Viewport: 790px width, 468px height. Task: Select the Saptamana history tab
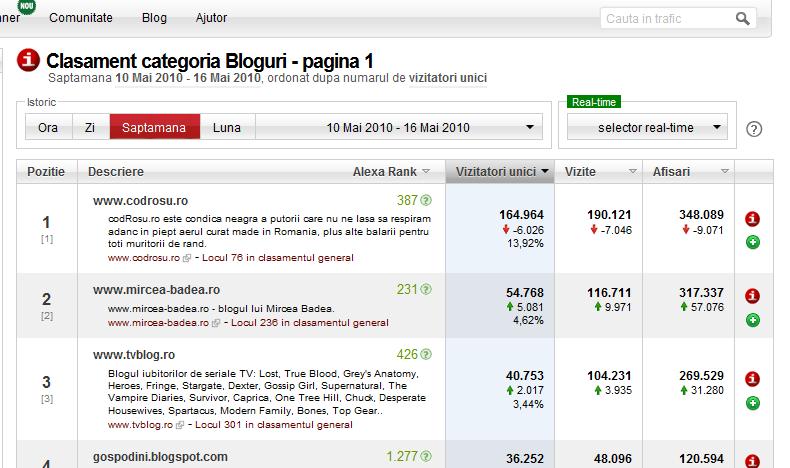(x=154, y=127)
